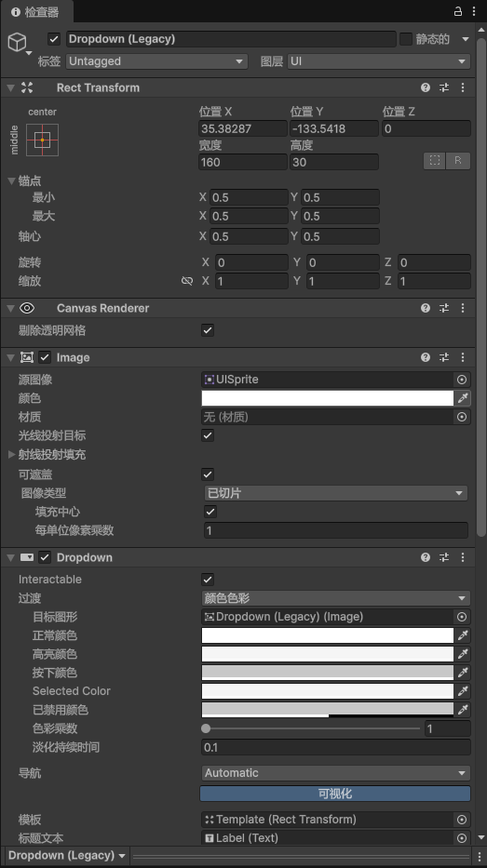
Task: Toggle the scale constrained proportions link icon
Action: [187, 281]
